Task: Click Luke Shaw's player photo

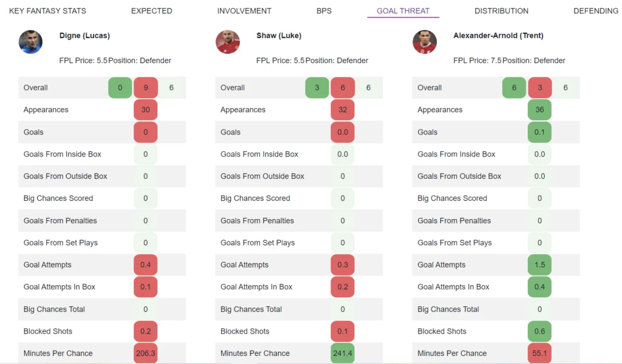Action: (x=228, y=42)
